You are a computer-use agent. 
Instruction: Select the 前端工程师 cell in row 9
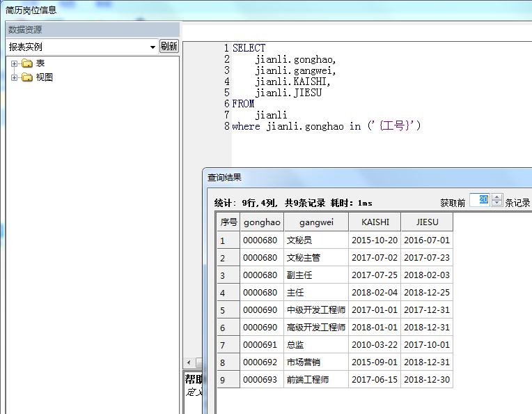307,380
